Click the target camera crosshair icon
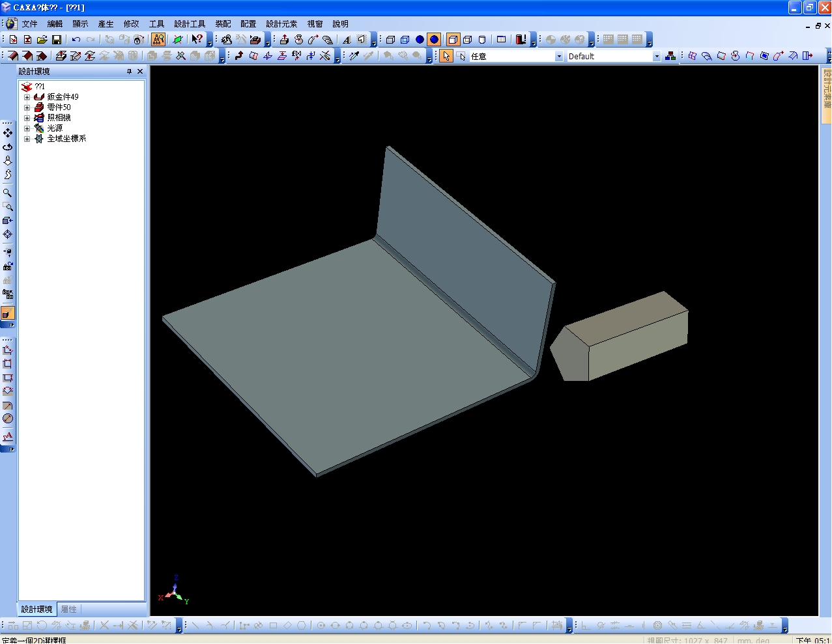832x644 pixels. (8, 234)
